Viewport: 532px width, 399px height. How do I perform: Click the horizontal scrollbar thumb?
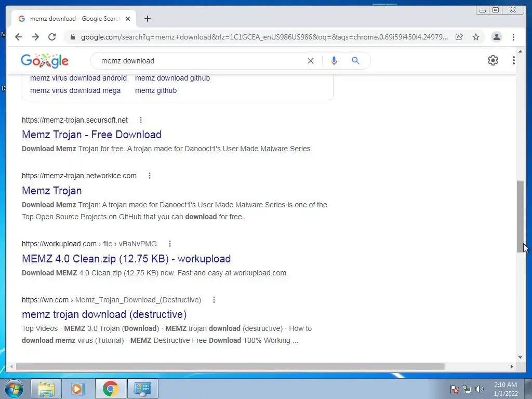[x=230, y=366]
